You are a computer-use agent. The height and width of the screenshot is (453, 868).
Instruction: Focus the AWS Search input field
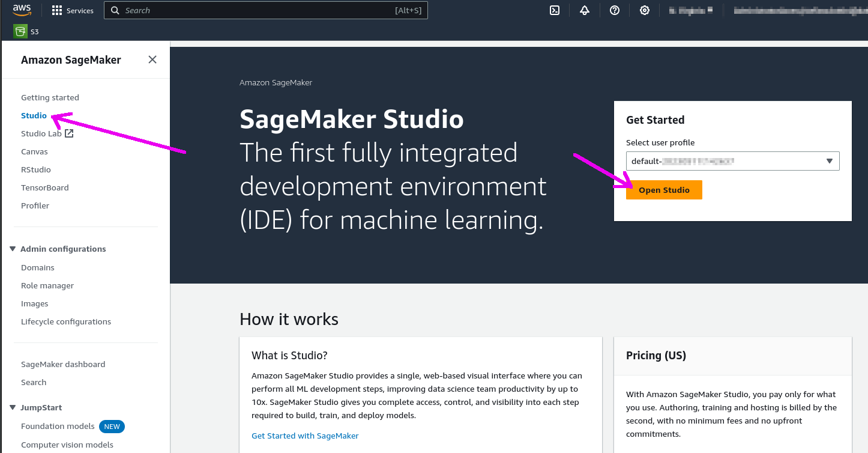point(266,10)
